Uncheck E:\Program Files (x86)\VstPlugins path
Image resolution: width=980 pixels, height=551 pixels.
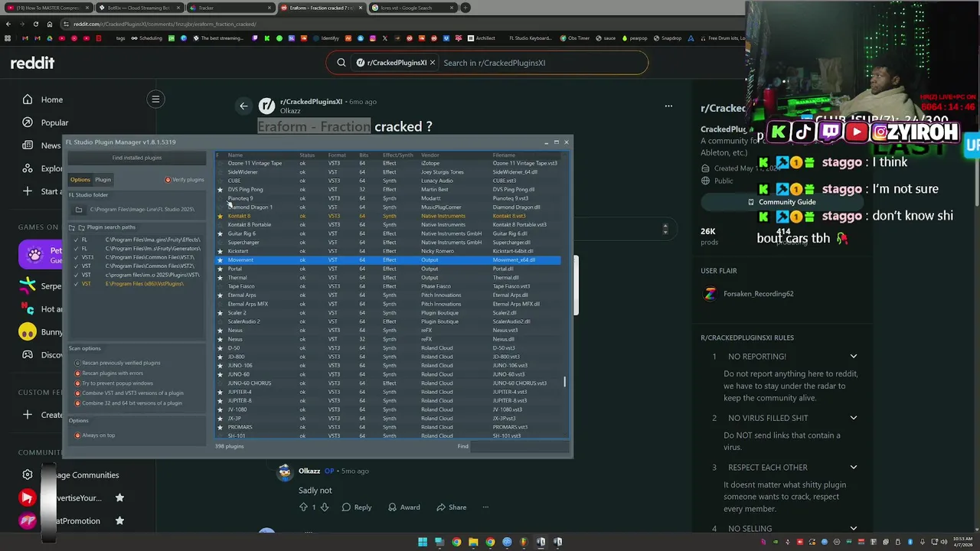(x=76, y=284)
